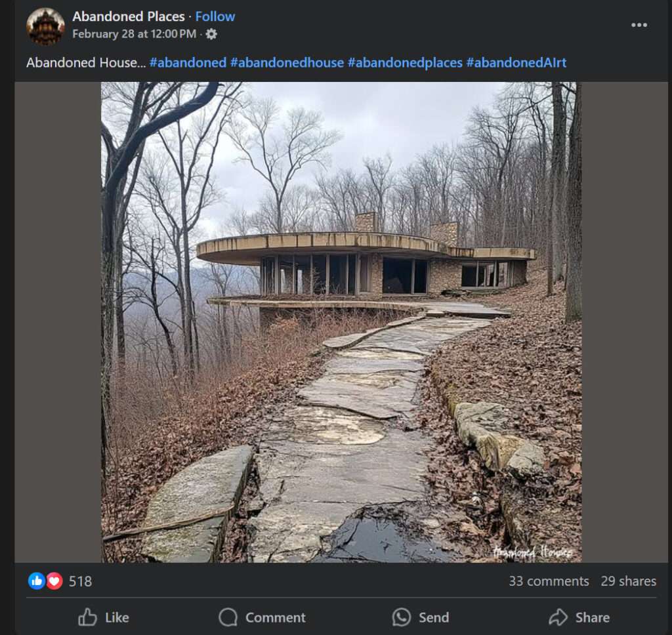Click the Abandoned Places page name
The height and width of the screenshot is (635, 672).
click(129, 16)
